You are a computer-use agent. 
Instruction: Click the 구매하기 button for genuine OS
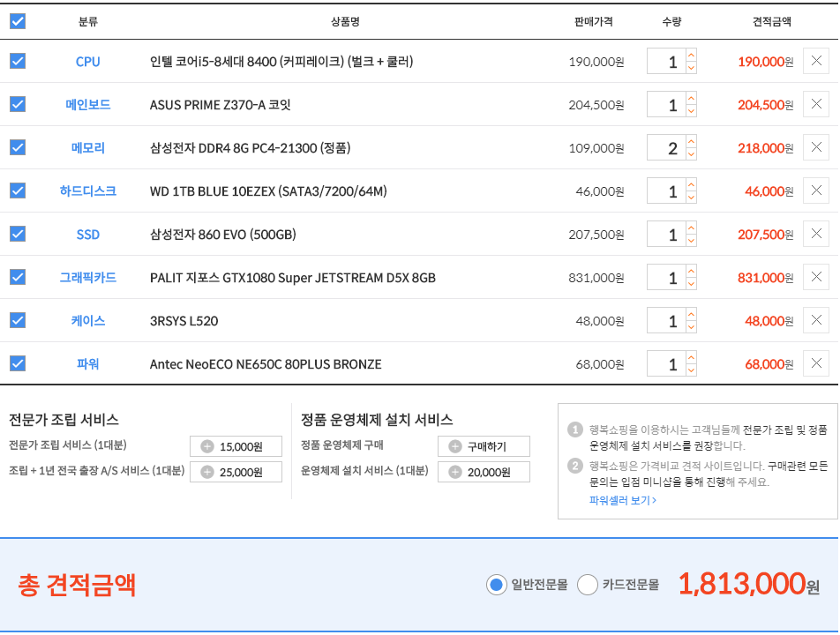tap(484, 446)
